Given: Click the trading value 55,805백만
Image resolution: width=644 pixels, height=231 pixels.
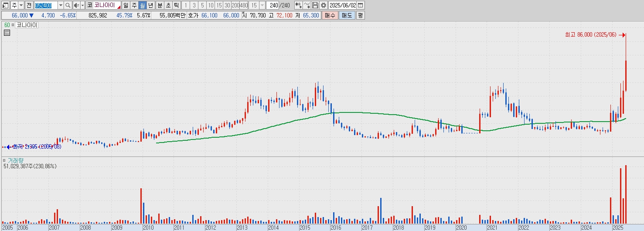Looking at the screenshot, I should point(173,15).
